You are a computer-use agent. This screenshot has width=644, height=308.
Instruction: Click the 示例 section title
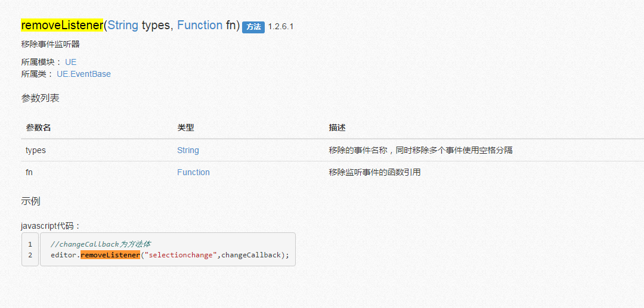(x=30, y=201)
